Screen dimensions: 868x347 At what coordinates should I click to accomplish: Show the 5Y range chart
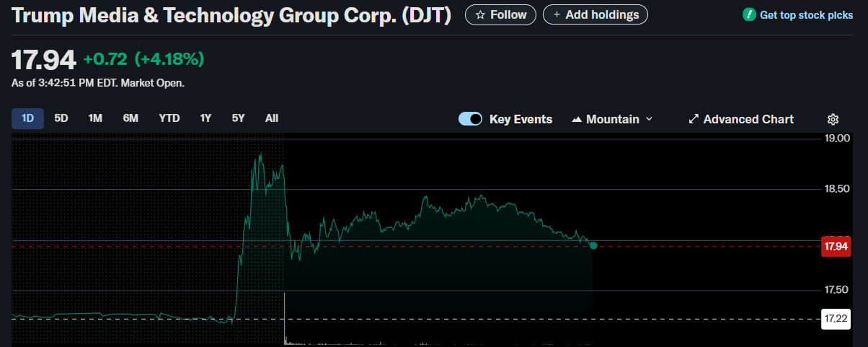[x=238, y=118]
